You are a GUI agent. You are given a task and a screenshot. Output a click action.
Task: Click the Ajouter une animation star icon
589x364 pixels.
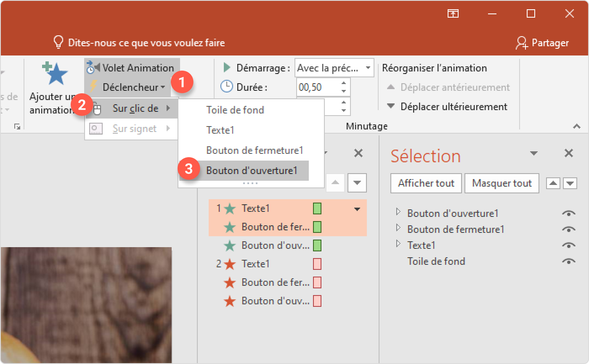click(56, 74)
